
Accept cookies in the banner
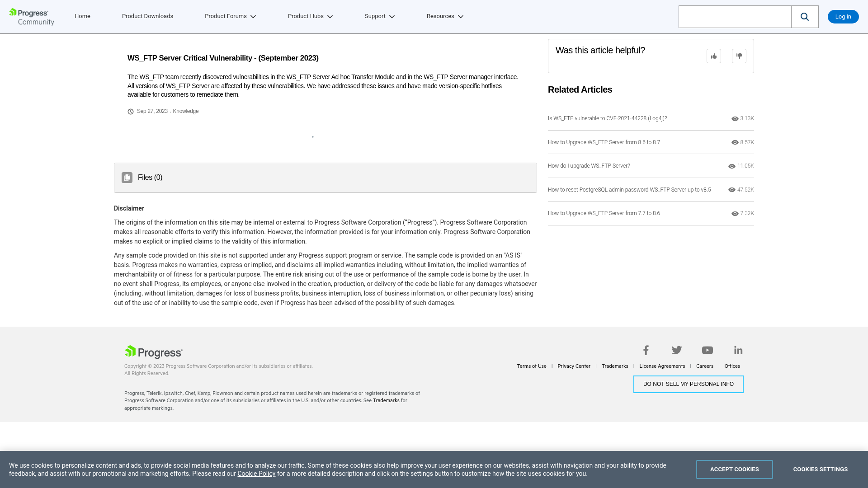735,469
